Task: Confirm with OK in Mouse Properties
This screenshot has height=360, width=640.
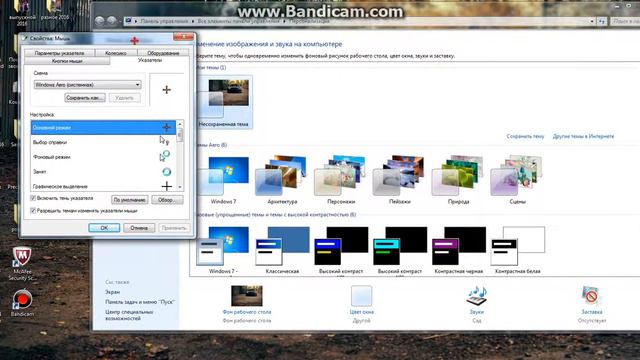Action: pyautogui.click(x=104, y=228)
